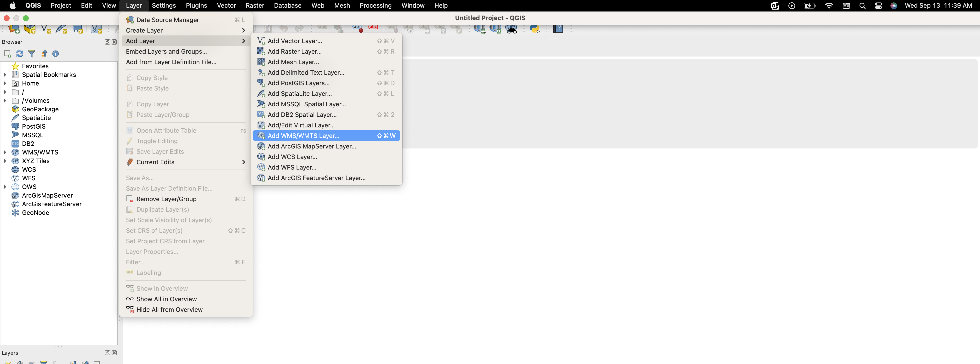
Task: Click the Python console toolbar icon
Action: tap(535, 29)
